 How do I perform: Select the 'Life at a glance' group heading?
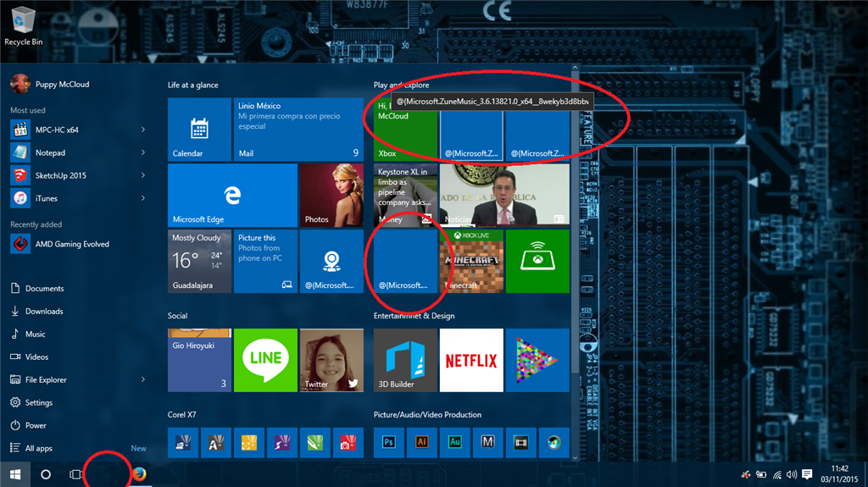(192, 85)
